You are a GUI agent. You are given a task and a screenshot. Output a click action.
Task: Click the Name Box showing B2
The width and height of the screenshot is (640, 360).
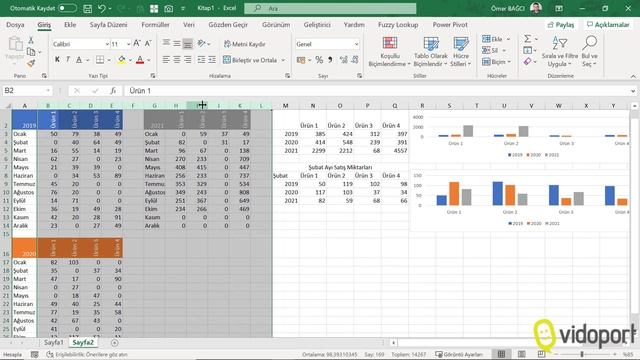tap(27, 91)
